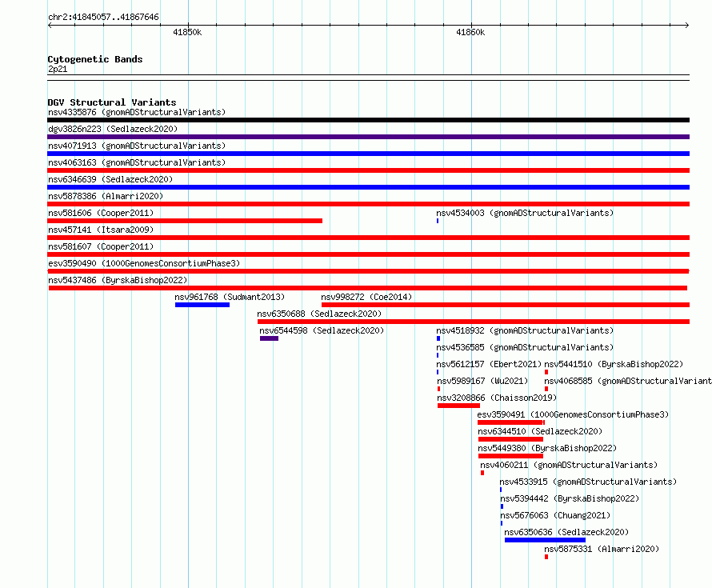
Task: Click nsv5878386 Almarri2020 label
Action: [106, 196]
